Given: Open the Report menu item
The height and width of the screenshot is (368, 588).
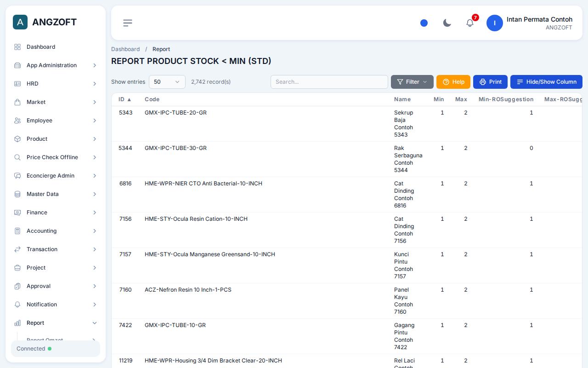Looking at the screenshot, I should [56, 323].
